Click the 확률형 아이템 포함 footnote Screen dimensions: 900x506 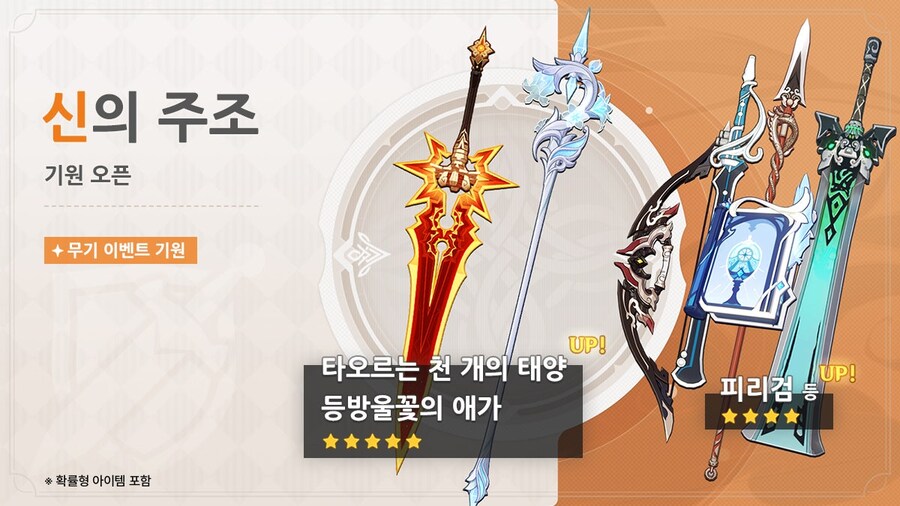coord(98,480)
